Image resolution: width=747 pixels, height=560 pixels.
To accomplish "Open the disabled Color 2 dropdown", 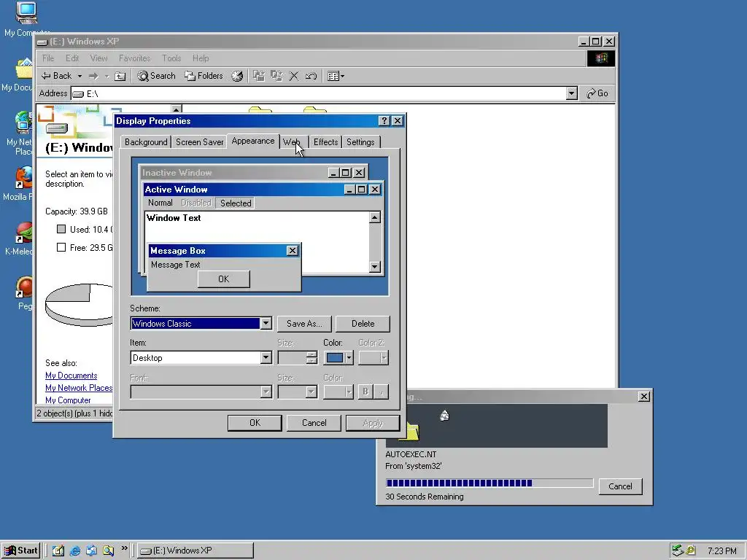I will point(373,357).
